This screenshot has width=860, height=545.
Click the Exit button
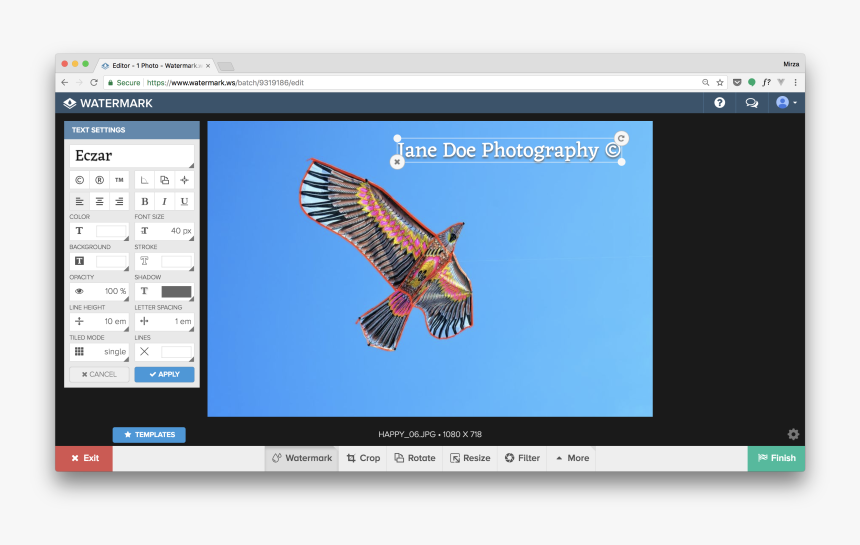coord(84,458)
